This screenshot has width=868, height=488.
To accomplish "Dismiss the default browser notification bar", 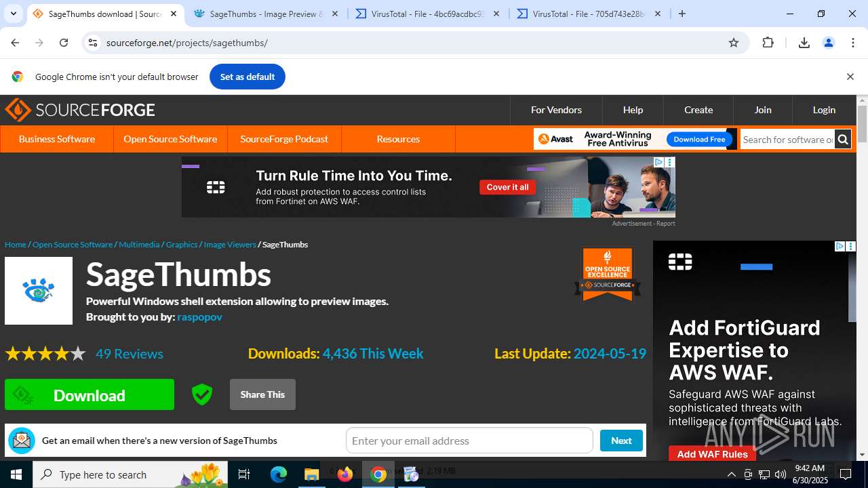I will pyautogui.click(x=850, y=77).
